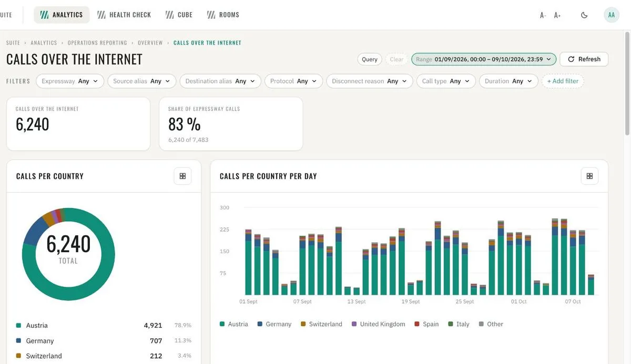The image size is (631, 364).
Task: Expand the Expressway filter dropdown
Action: point(70,81)
